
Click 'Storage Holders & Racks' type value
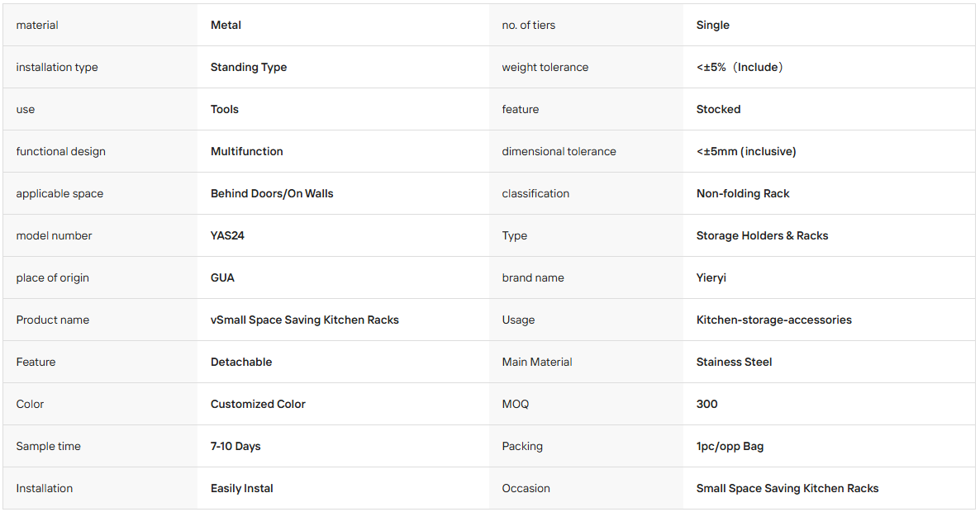coord(762,235)
